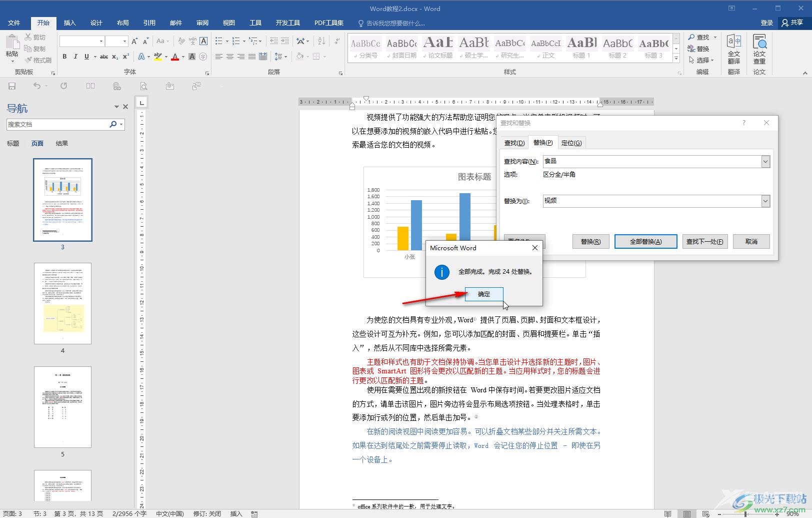Expand the line spacing dropdown

coord(286,57)
